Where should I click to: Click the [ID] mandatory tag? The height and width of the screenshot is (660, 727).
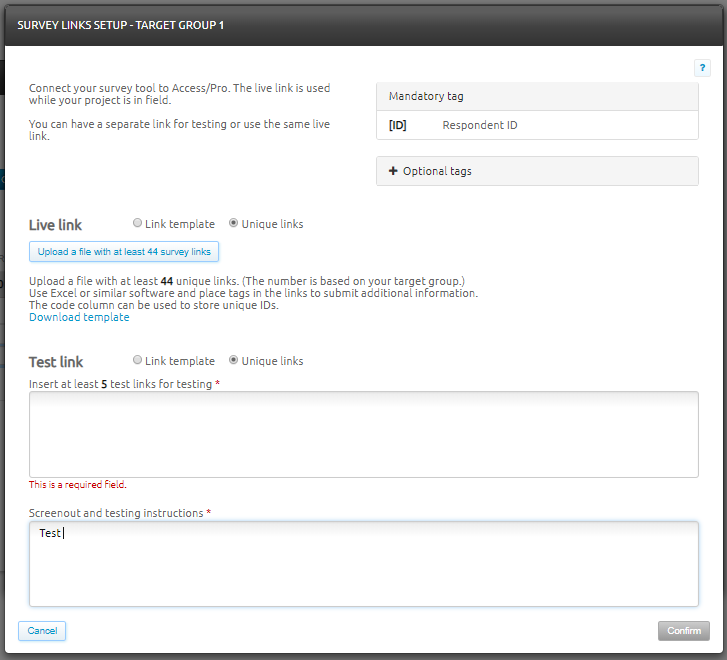pos(397,125)
